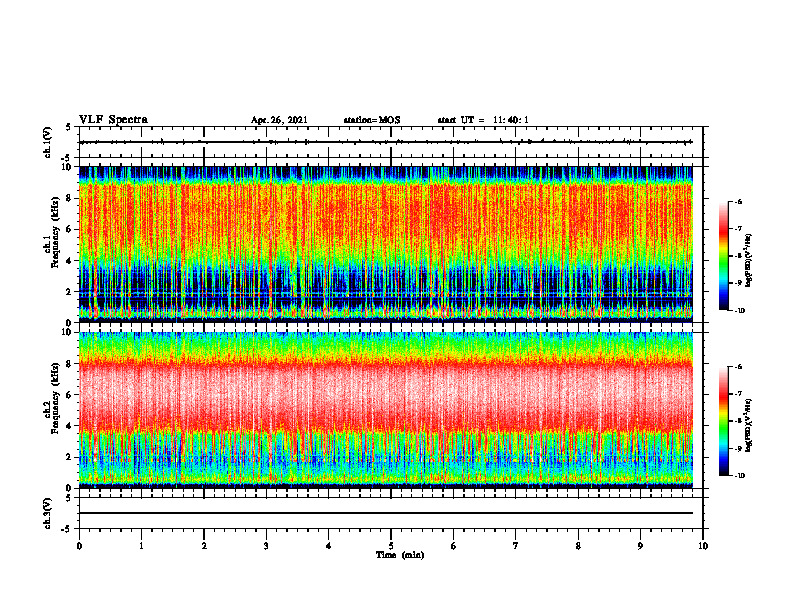Click the "1" tick on the time axis
This screenshot has height=612, width=792.
point(141,546)
